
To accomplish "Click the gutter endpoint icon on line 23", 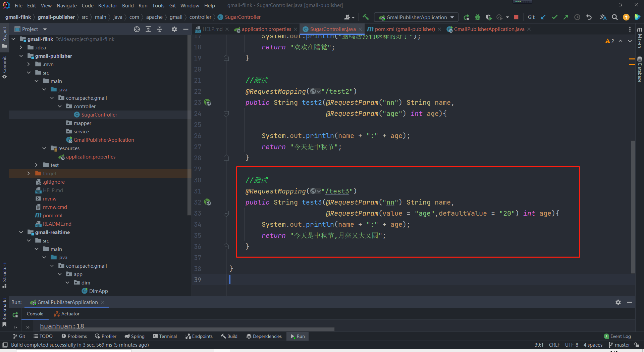I will 208,102.
